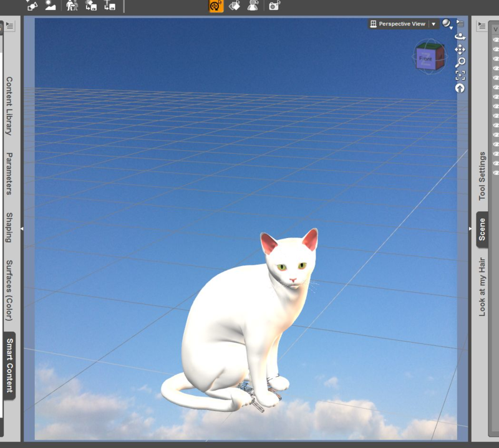Switch to the Content Library tab
The image size is (499, 448).
coord(9,106)
